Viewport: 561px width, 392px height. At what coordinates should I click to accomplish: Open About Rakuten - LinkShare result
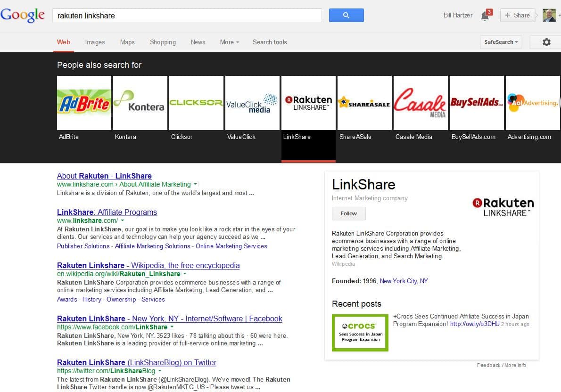coord(104,176)
